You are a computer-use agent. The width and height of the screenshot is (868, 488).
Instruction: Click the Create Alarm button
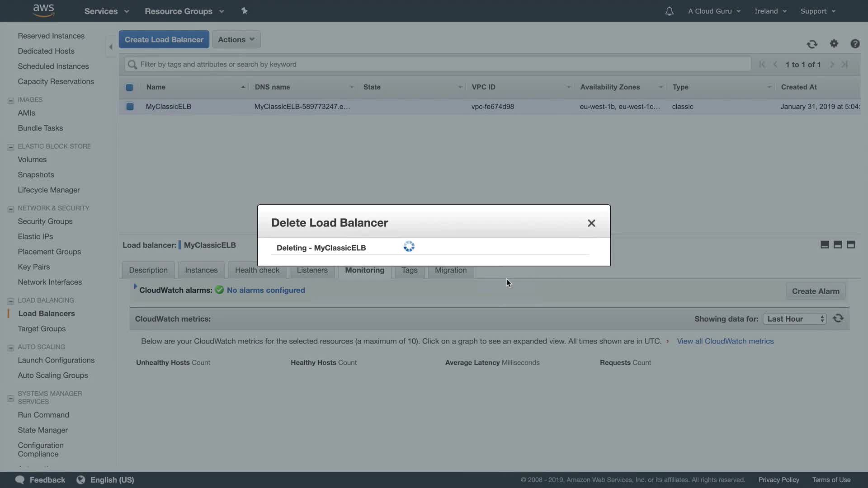(815, 291)
